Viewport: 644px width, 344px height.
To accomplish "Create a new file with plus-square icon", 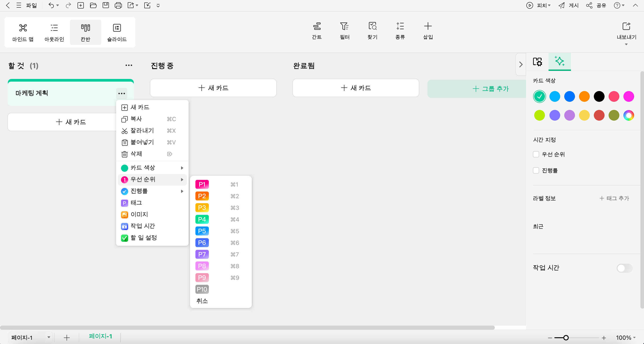I will (80, 5).
